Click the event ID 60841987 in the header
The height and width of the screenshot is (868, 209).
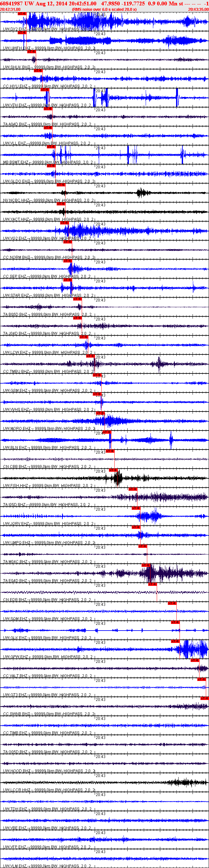pos(11,3)
